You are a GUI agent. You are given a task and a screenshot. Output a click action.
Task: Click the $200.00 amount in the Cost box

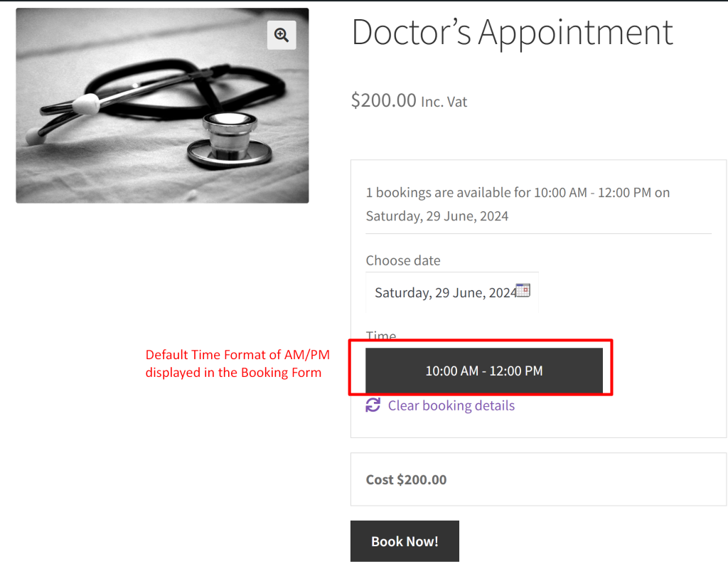pos(422,480)
